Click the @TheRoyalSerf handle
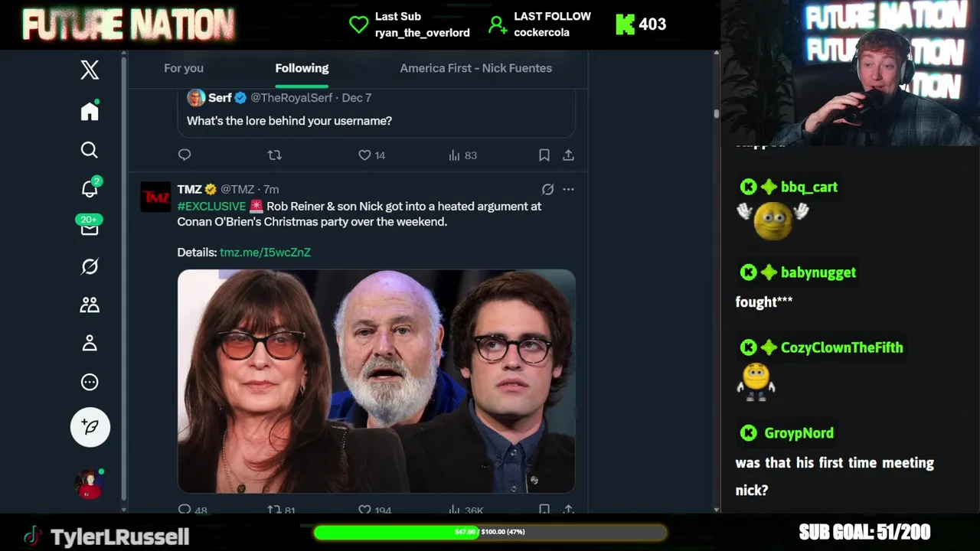 pyautogui.click(x=291, y=97)
